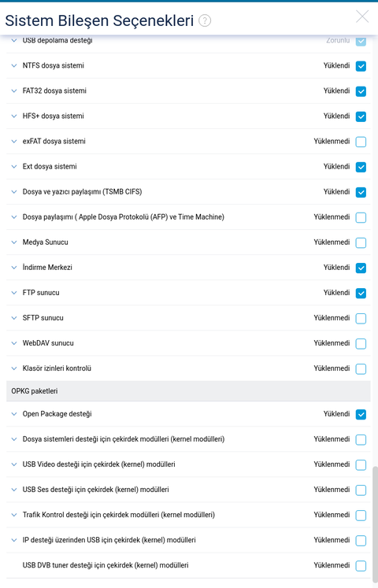Screen dimensions: 378x588
Task: Expand the FAT32 dosya sistemi row
Action: pyautogui.click(x=14, y=91)
